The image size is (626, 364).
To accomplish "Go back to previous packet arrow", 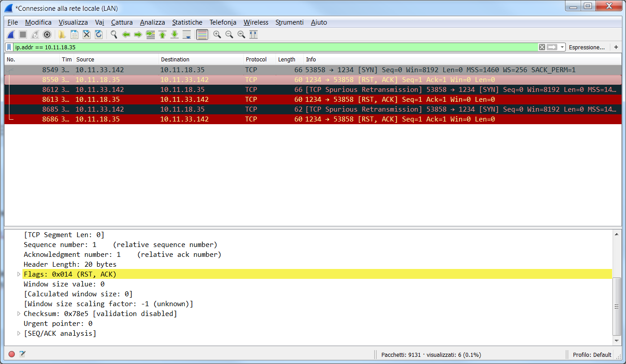I will tap(126, 35).
